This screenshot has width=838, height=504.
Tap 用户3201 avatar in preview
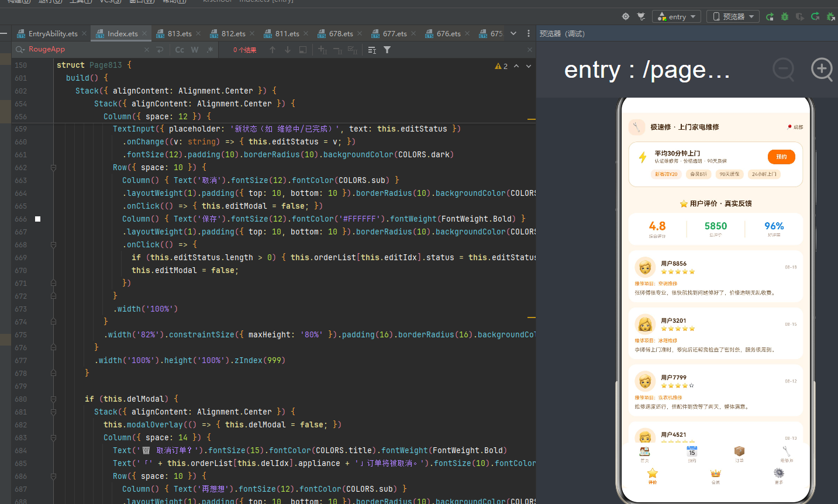point(645,324)
